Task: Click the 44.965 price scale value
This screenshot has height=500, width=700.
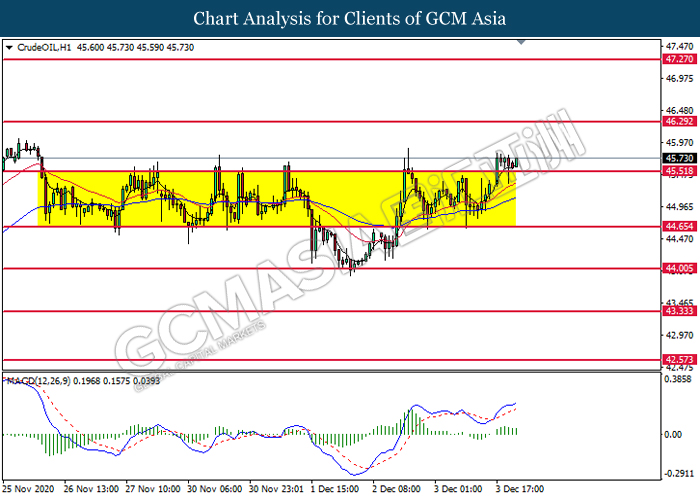Action: point(679,207)
